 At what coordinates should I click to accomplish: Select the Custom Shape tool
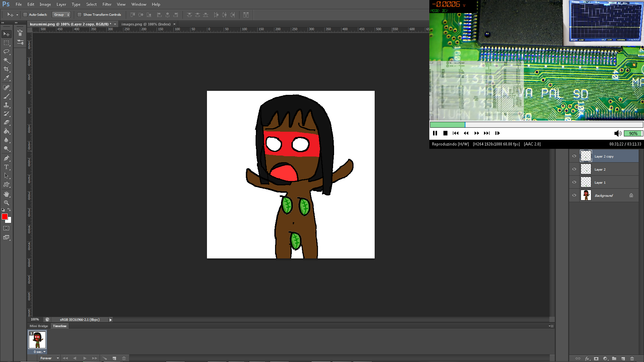pos(6,184)
